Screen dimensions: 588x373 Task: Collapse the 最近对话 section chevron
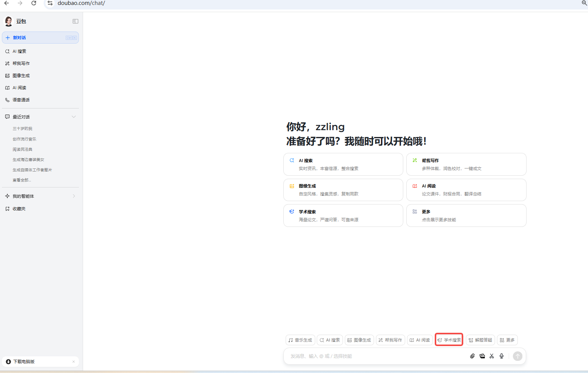coord(74,117)
